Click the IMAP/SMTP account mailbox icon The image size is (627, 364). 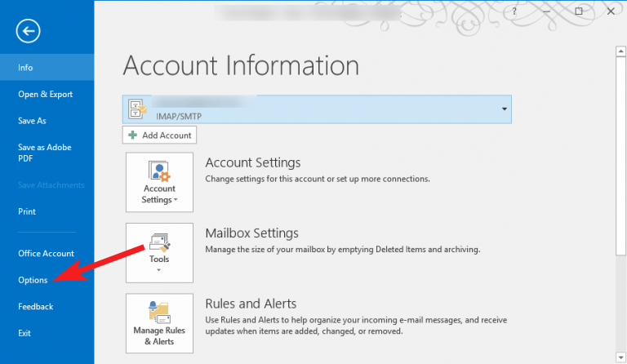(137, 109)
